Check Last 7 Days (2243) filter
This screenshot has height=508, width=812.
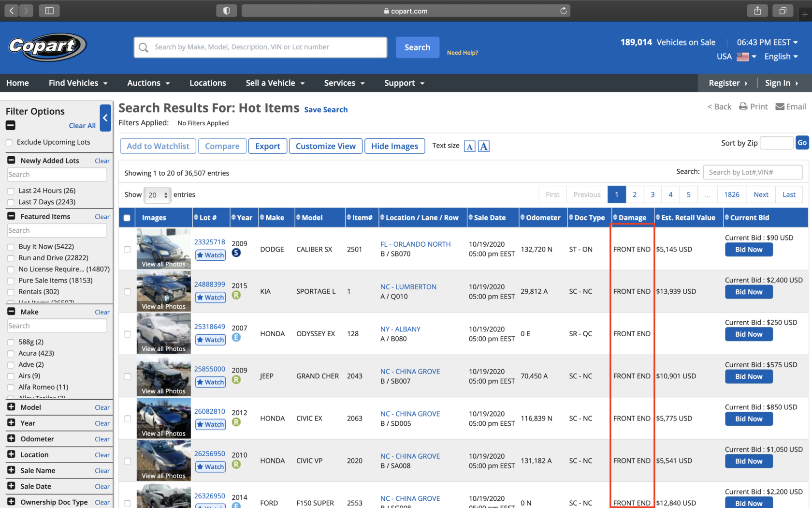pyautogui.click(x=11, y=202)
